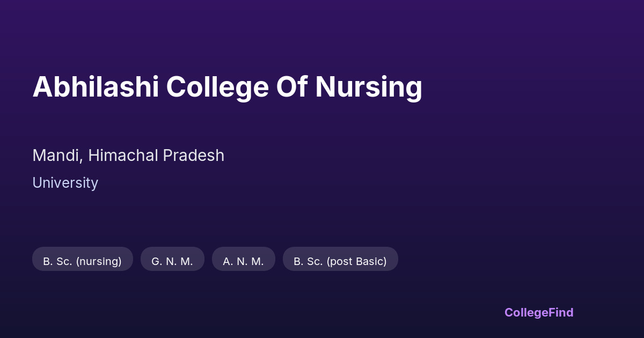The image size is (644, 338).
Task: Click the word "College" in the heading
Action: [x=217, y=87]
